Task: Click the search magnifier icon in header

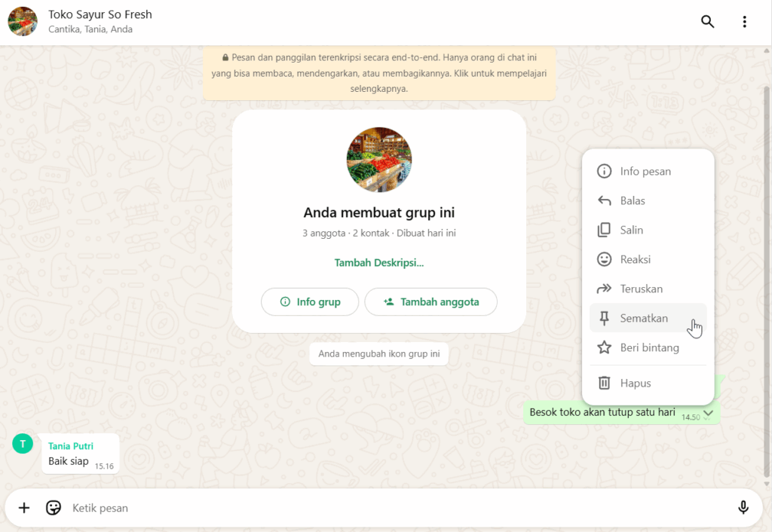Action: tap(707, 22)
